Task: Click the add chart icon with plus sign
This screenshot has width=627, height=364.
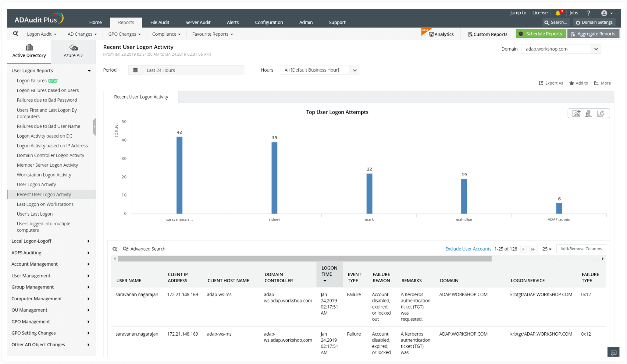Action: tap(576, 113)
